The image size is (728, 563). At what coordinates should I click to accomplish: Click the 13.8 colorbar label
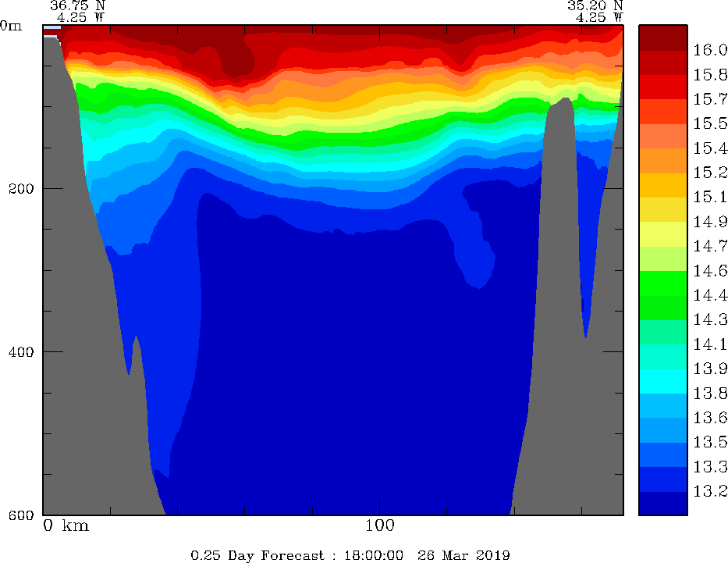(x=710, y=394)
